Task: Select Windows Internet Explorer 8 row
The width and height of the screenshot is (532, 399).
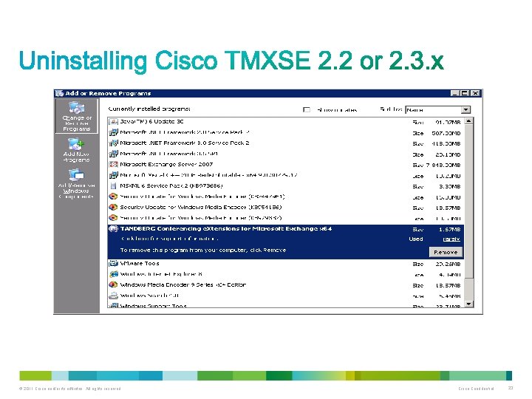Action: (x=286, y=274)
